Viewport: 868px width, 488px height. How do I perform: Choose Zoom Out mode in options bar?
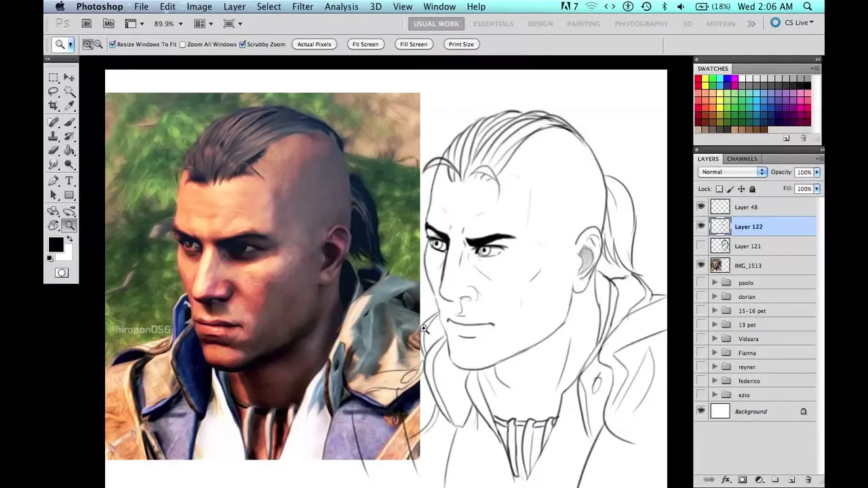pos(98,44)
